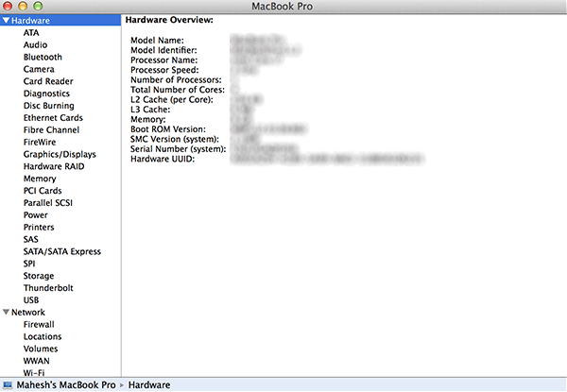Select the Network category header
Screen dimensions: 567x392
pyautogui.click(x=28, y=312)
